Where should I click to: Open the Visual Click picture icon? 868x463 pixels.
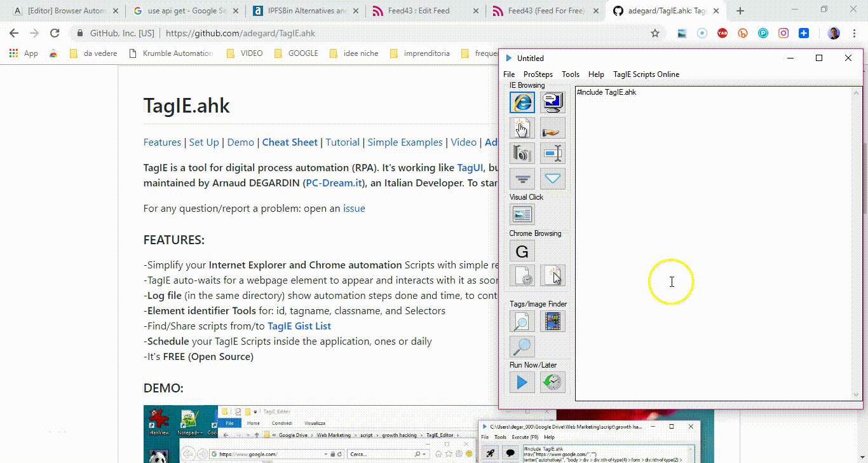[522, 214]
